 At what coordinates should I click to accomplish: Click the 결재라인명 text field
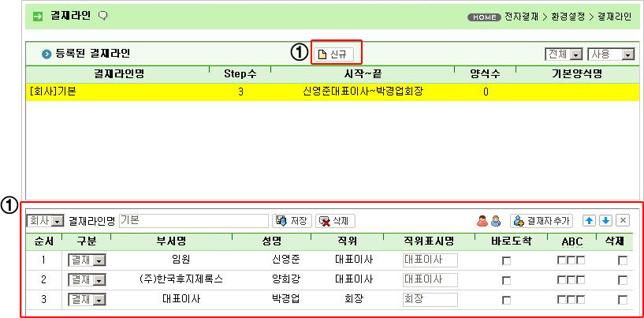(192, 221)
